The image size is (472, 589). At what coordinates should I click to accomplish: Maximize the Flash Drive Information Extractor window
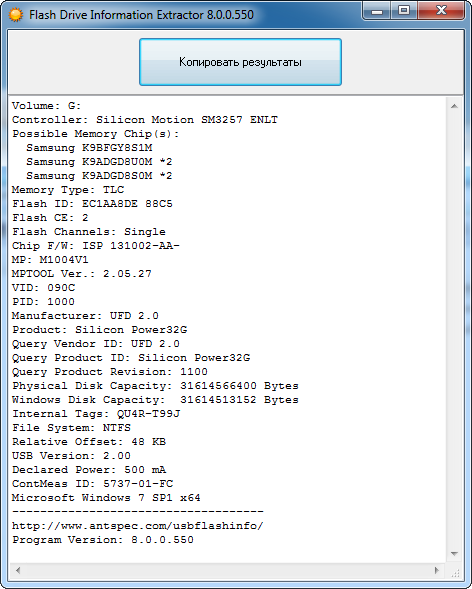coord(404,11)
